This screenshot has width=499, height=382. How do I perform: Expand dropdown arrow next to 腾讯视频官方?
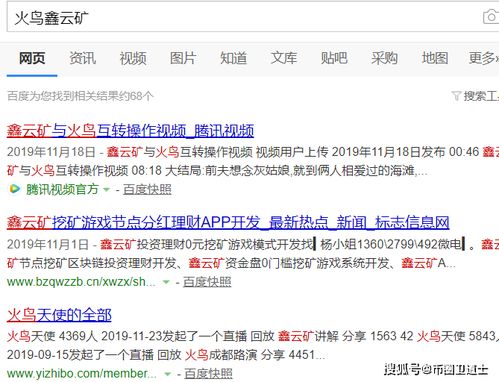[107, 190]
